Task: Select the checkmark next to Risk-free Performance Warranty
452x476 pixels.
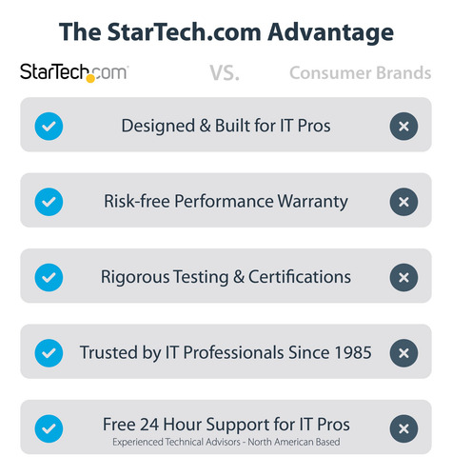Action: (x=49, y=202)
